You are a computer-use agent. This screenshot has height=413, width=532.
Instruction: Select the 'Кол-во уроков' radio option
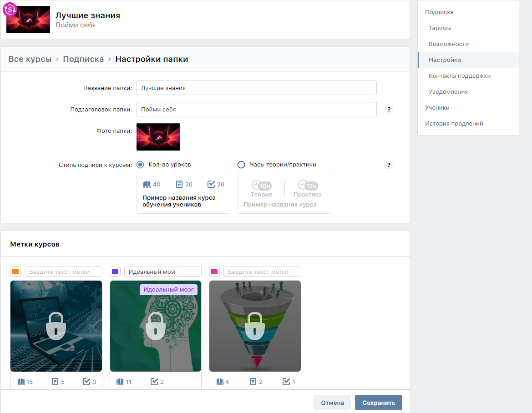coord(140,165)
